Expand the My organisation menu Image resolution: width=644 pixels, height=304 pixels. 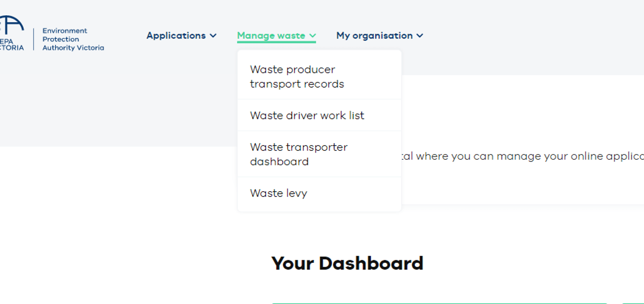tap(380, 35)
